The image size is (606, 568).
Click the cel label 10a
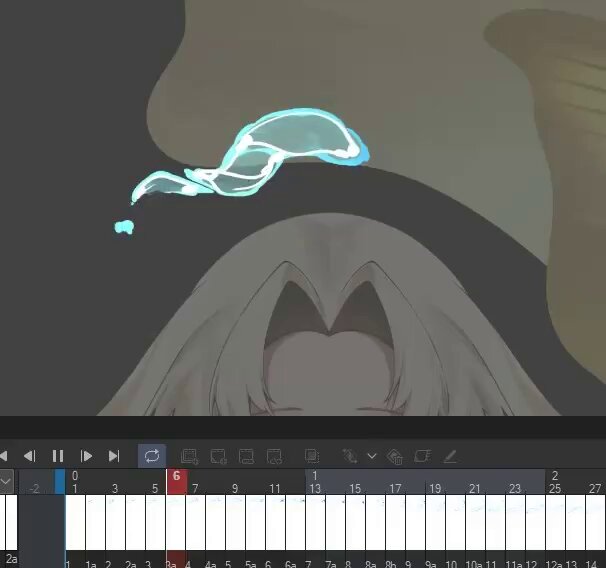click(x=473, y=564)
